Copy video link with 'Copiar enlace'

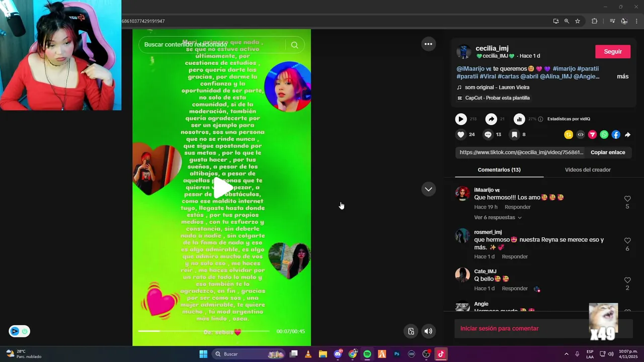(608, 152)
